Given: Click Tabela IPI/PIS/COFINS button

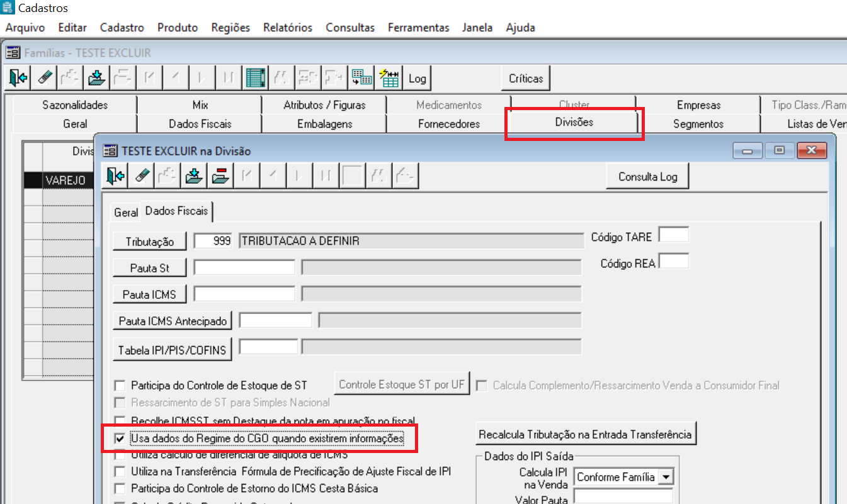Looking at the screenshot, I should pos(173,350).
